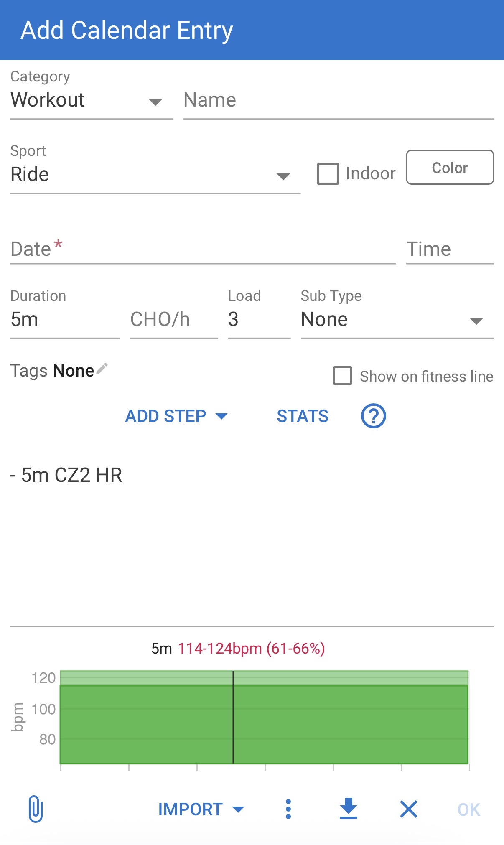Click the X cancel icon
The width and height of the screenshot is (504, 845).
pyautogui.click(x=408, y=809)
